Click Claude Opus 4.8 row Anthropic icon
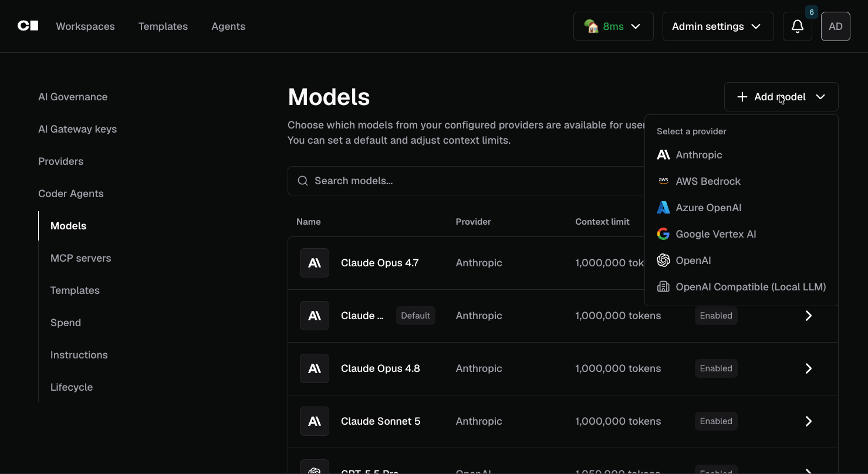The width and height of the screenshot is (868, 474). [315, 368]
